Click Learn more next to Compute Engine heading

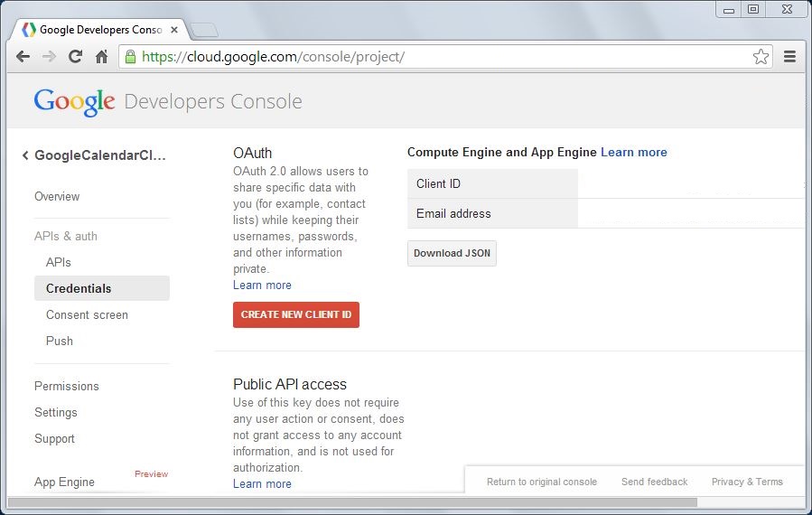634,153
